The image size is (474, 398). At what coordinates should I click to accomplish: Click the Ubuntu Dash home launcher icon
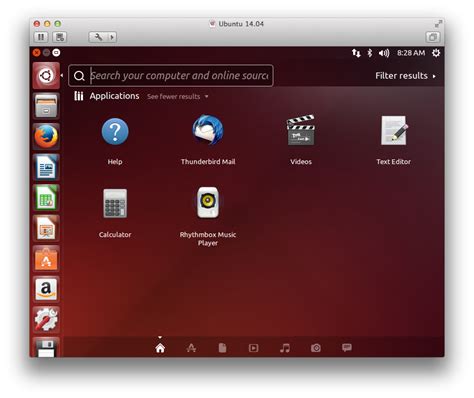(46, 76)
